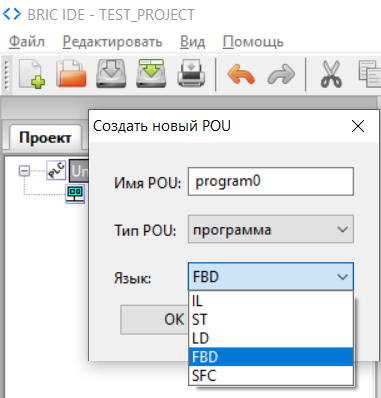The height and width of the screenshot is (398, 381).
Task: Undo with the orange arrow icon
Action: tap(241, 74)
